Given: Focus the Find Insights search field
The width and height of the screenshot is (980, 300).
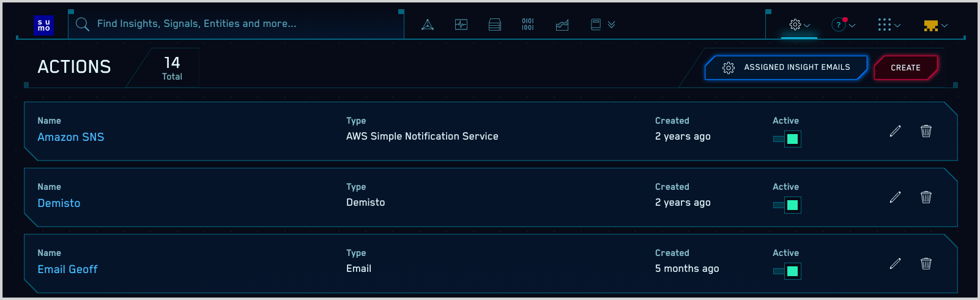Looking at the screenshot, I should (x=236, y=24).
